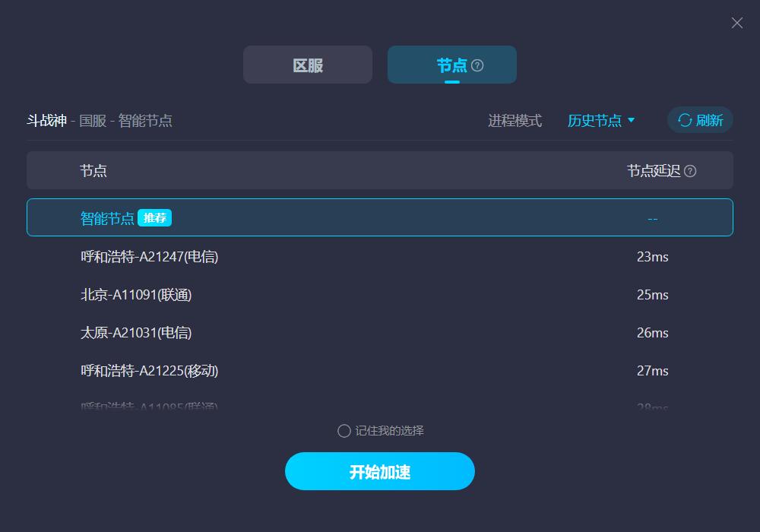This screenshot has height=532, width=760.
Task: Click the help icon beside 节点 tab
Action: (477, 65)
